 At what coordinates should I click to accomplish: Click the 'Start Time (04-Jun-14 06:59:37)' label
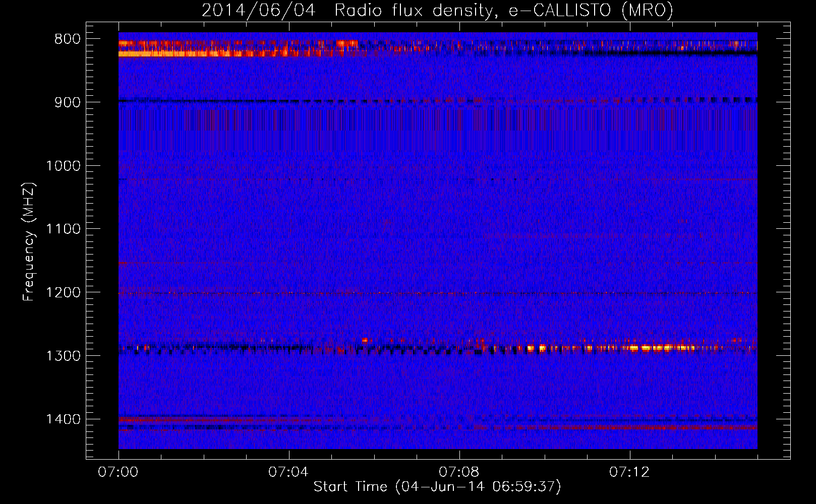(x=437, y=487)
